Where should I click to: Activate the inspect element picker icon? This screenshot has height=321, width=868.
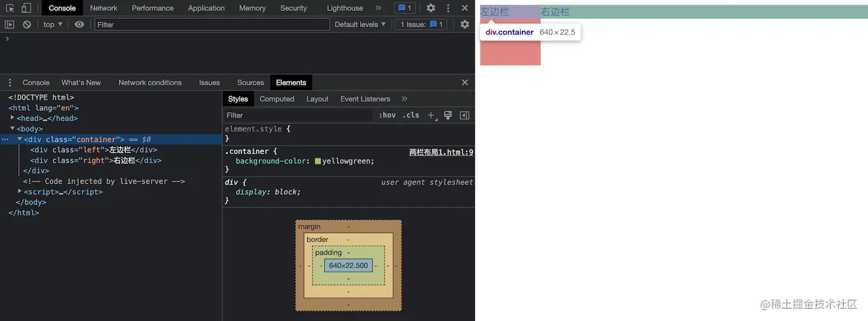pos(10,8)
